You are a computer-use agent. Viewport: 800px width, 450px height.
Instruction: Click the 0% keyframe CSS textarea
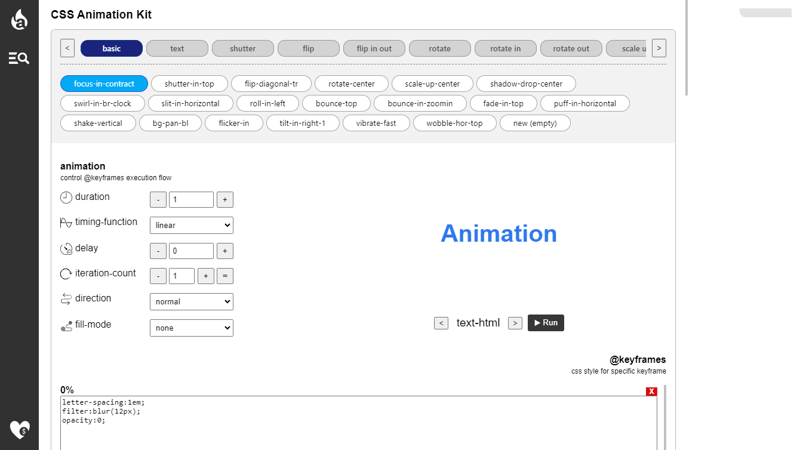[359, 423]
